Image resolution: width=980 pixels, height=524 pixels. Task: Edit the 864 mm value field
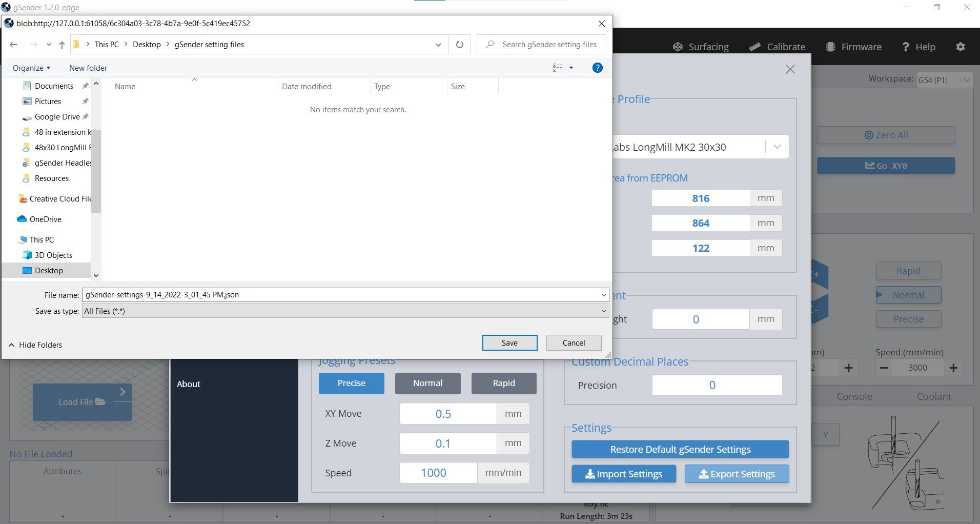point(701,223)
